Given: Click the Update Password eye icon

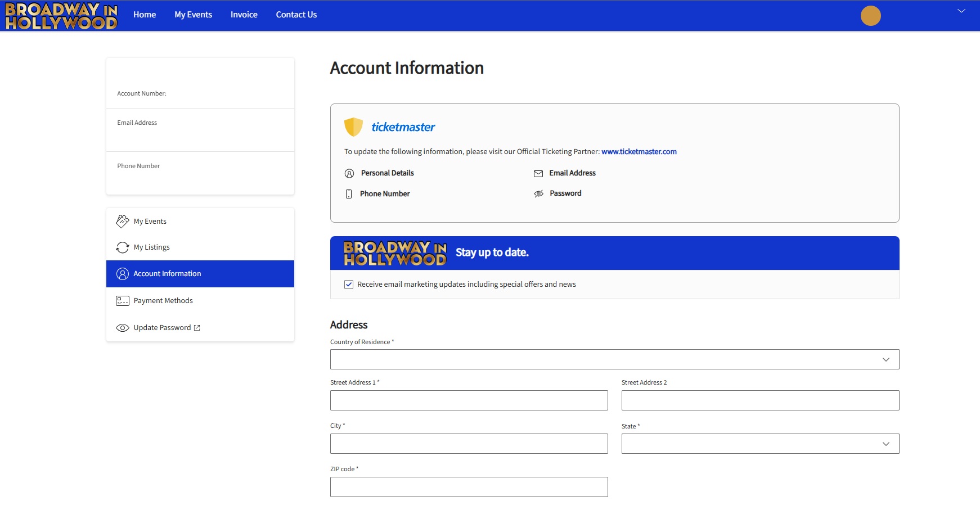Looking at the screenshot, I should [122, 328].
